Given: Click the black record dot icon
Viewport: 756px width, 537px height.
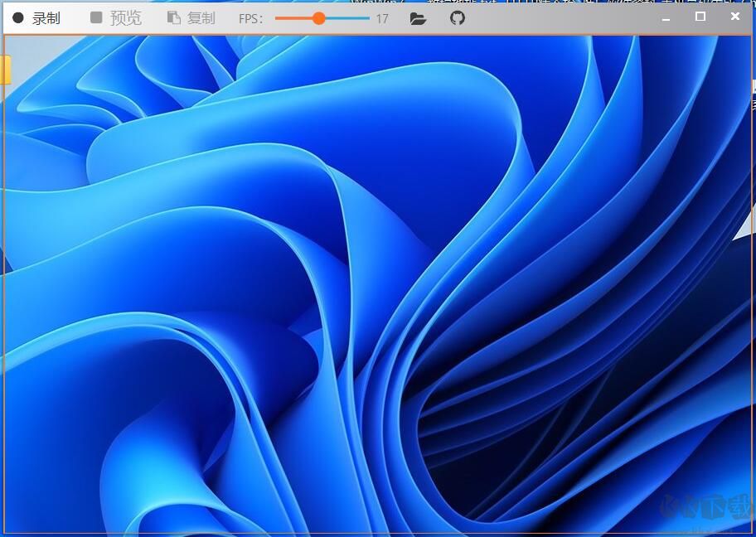Looking at the screenshot, I should pyautogui.click(x=18, y=17).
